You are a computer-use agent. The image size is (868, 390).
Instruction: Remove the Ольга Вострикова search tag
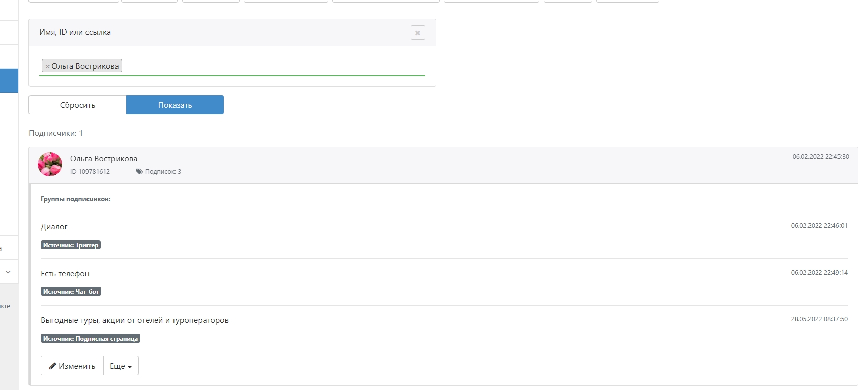click(47, 66)
